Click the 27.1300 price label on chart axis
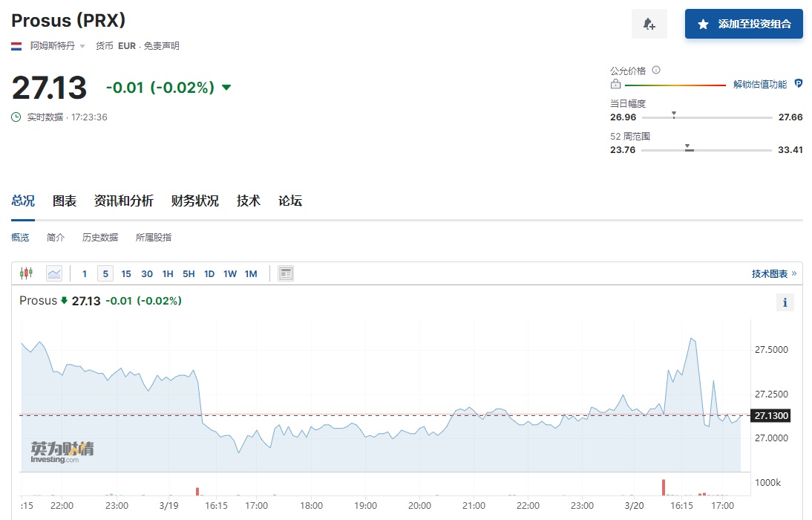Image resolution: width=812 pixels, height=520 pixels. pyautogui.click(x=771, y=416)
